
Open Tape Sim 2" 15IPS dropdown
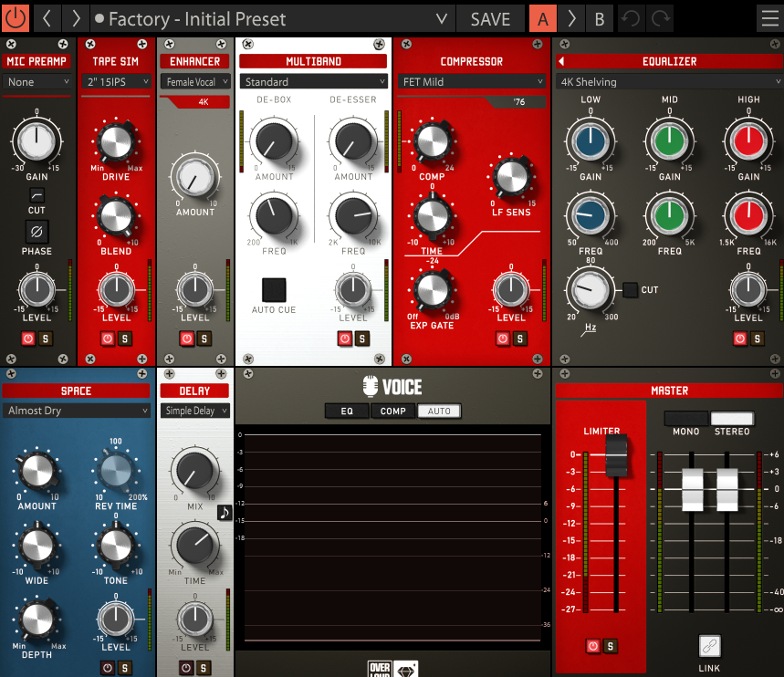coord(116,81)
